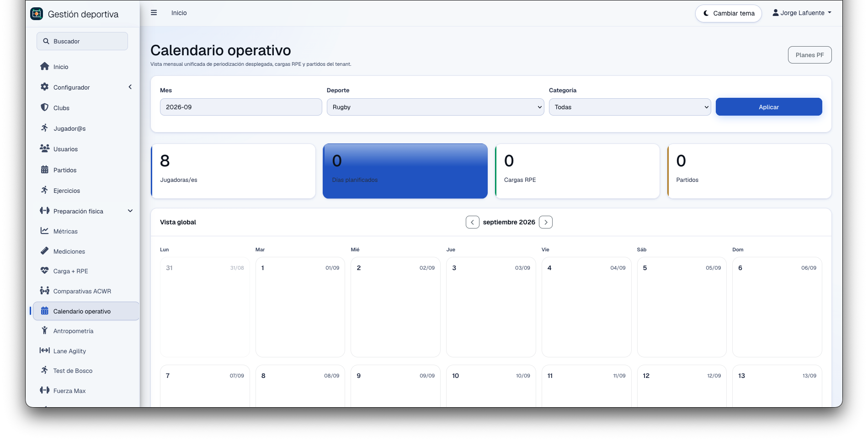Open Lane Agility via its arrows icon
The width and height of the screenshot is (868, 441).
[x=44, y=351]
